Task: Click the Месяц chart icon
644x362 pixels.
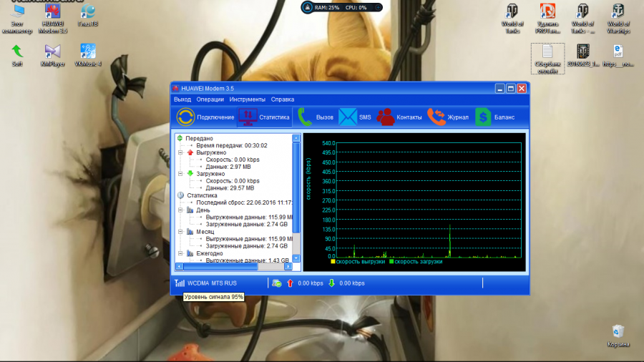Action: (x=190, y=232)
